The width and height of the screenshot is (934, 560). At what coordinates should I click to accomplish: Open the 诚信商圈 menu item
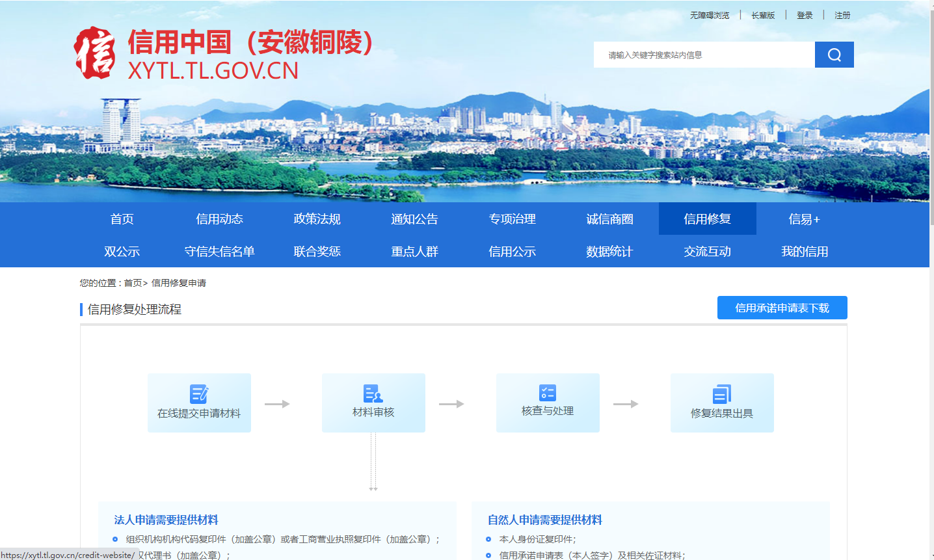tap(610, 219)
